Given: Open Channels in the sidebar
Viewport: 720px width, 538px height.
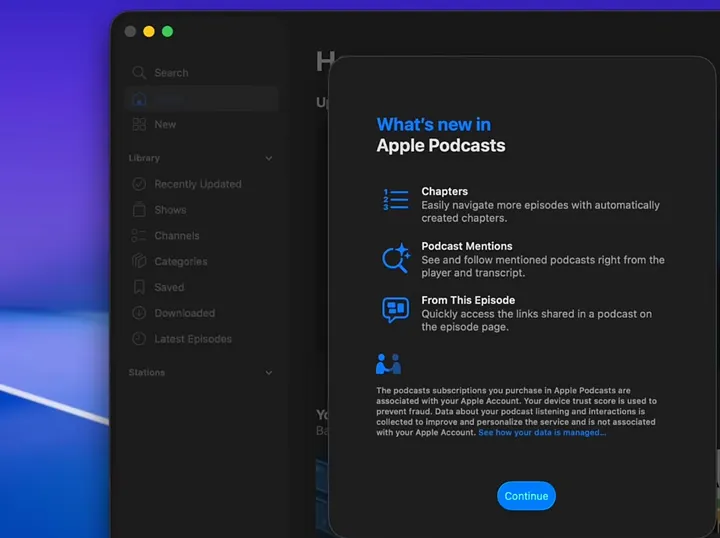Looking at the screenshot, I should click(202, 235).
